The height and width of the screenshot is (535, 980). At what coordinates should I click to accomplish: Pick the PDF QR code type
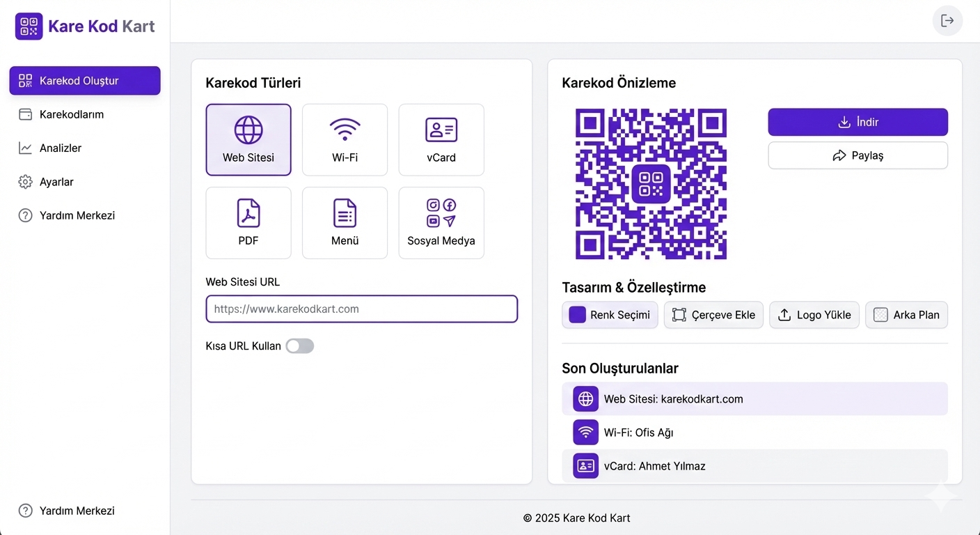pyautogui.click(x=248, y=223)
